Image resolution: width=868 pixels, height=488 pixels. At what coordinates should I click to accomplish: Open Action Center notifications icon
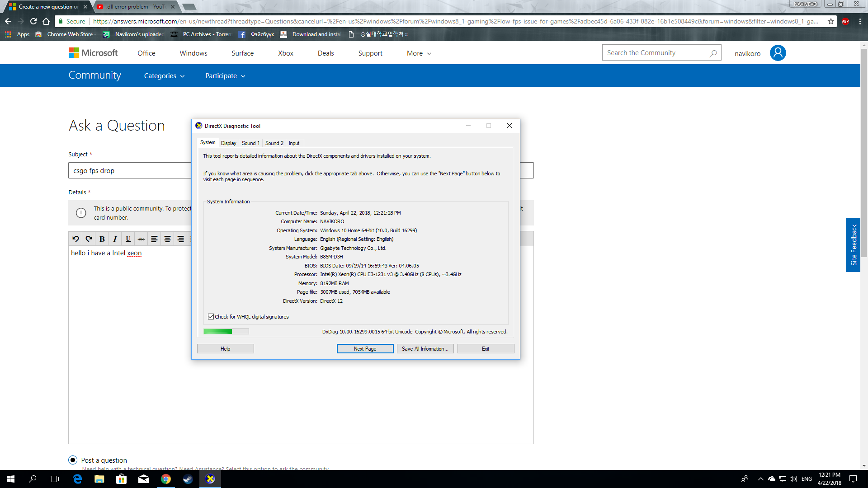pyautogui.click(x=853, y=479)
